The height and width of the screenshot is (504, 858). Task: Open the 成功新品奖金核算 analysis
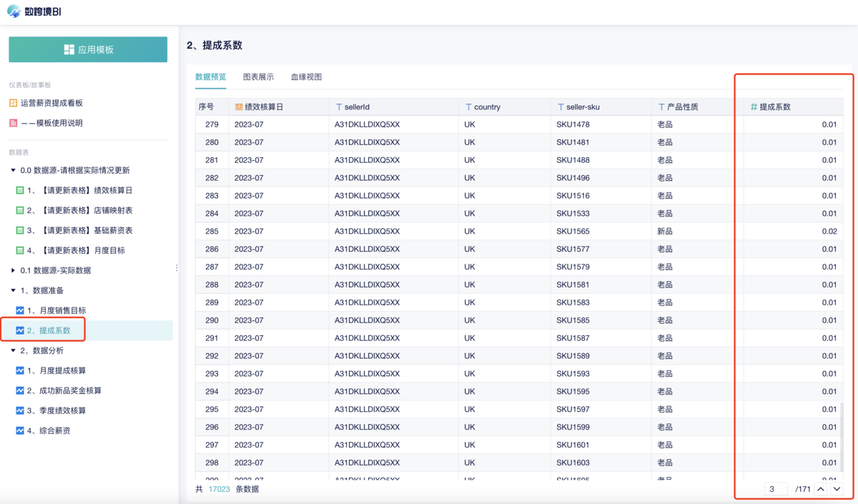(64, 390)
